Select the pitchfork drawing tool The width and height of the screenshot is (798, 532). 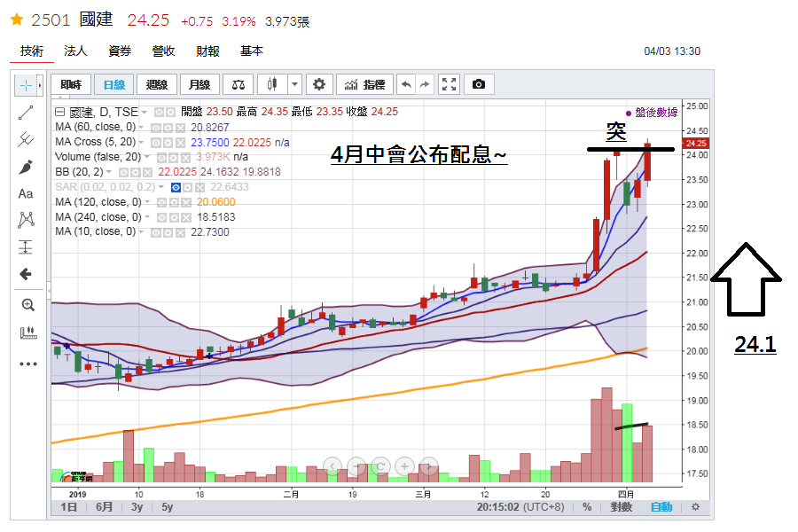[26, 139]
